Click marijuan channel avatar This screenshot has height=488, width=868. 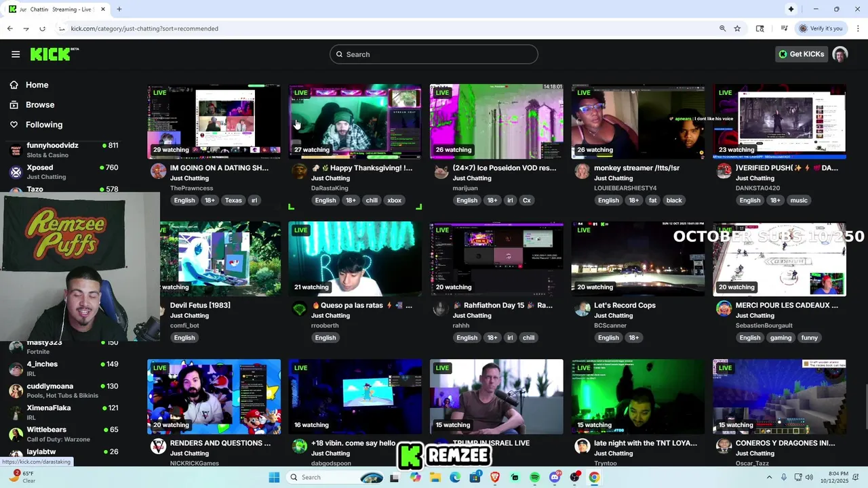pyautogui.click(x=441, y=171)
